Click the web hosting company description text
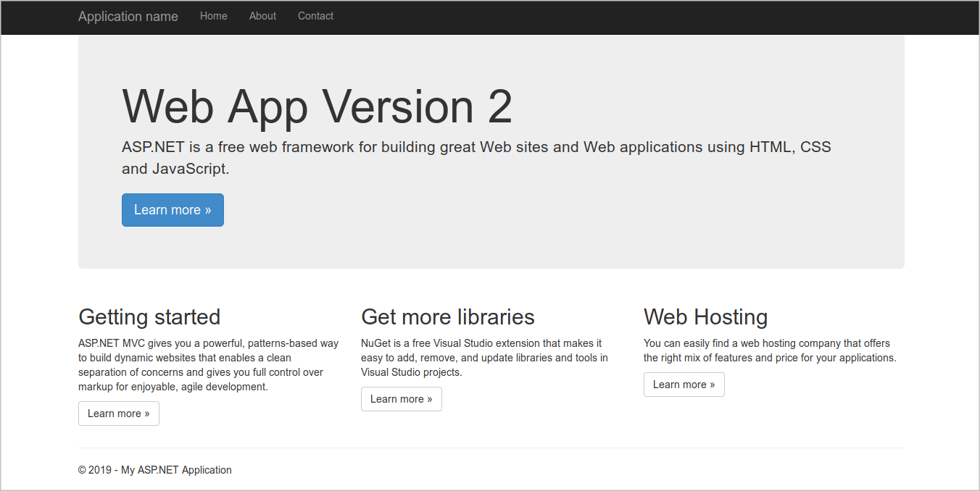Viewport: 980px width, 491px height. 770,351
